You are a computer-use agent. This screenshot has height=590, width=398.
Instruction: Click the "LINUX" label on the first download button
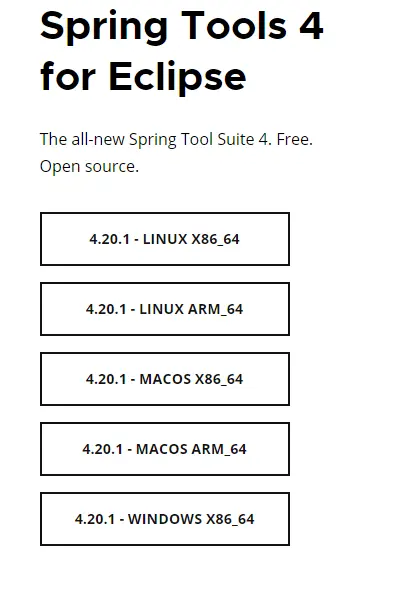coord(165,239)
